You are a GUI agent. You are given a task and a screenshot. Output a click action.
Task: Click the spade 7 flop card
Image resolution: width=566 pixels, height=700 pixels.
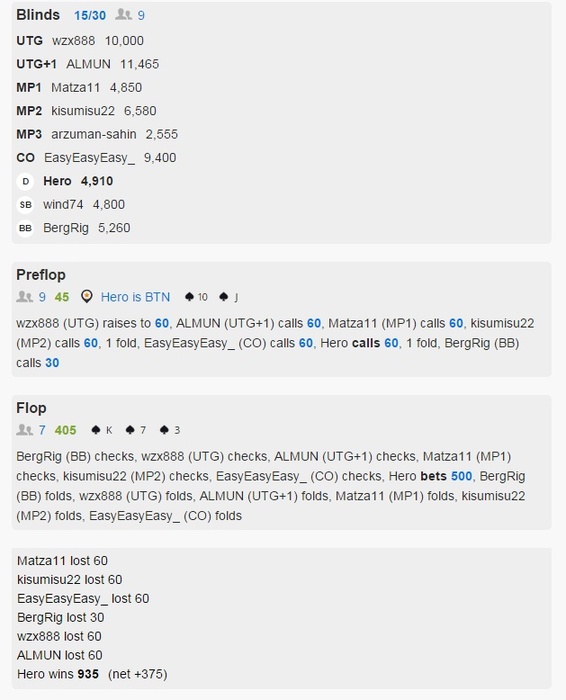point(136,430)
